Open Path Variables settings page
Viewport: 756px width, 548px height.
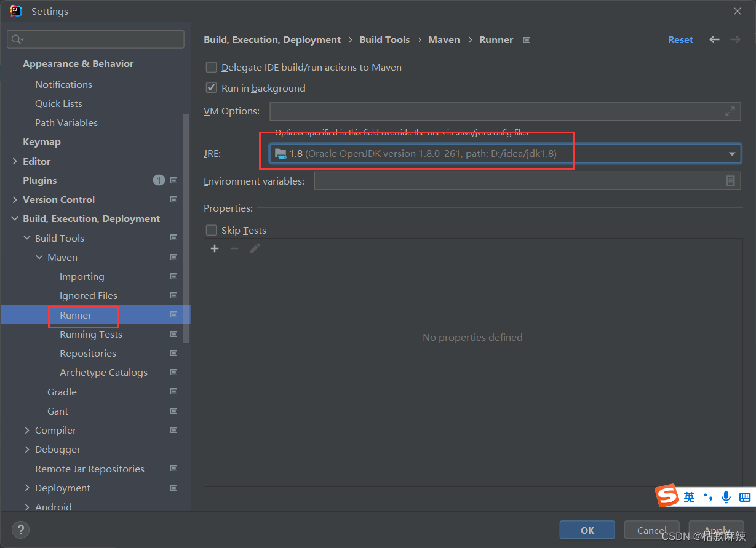[66, 122]
